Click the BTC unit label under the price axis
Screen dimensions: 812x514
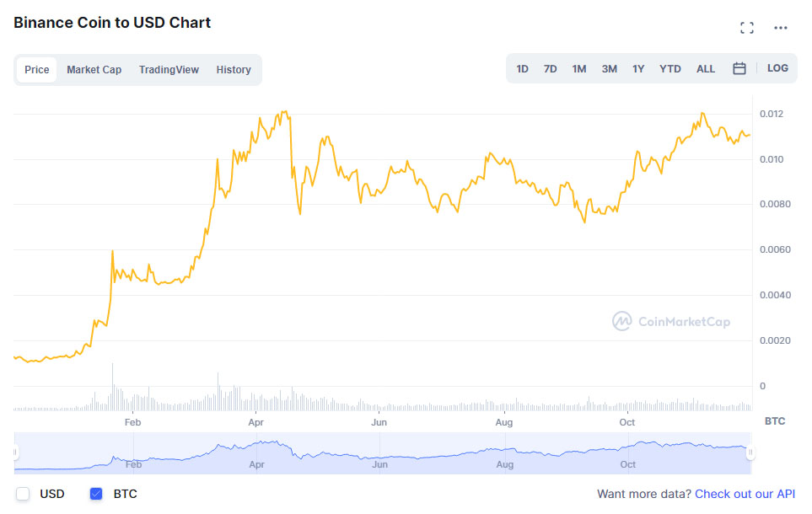[775, 421]
